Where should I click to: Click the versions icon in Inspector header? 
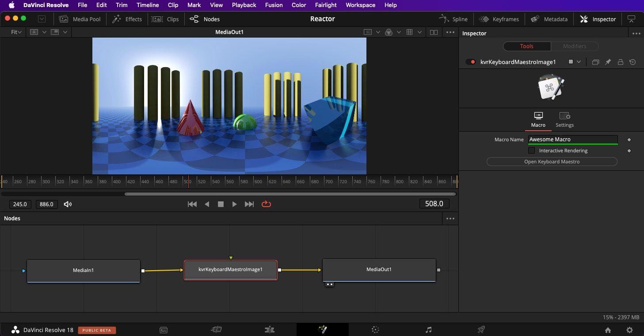click(x=595, y=62)
